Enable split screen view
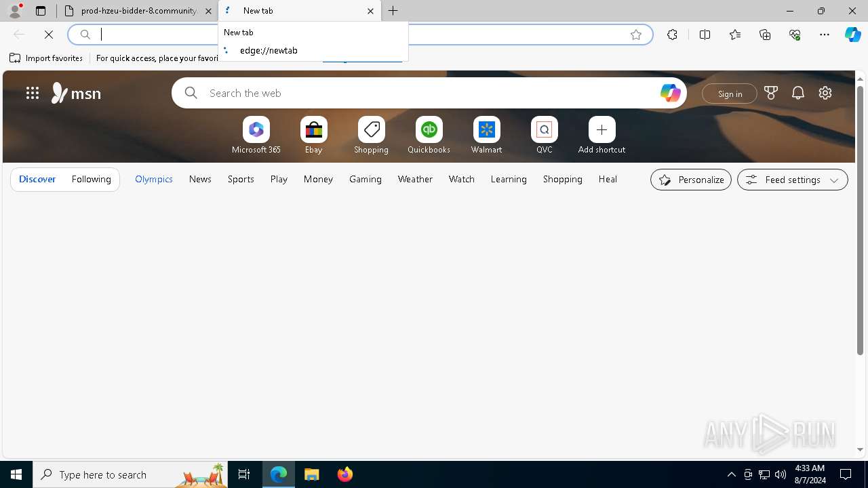Screen dimensions: 868x488 (705, 35)
